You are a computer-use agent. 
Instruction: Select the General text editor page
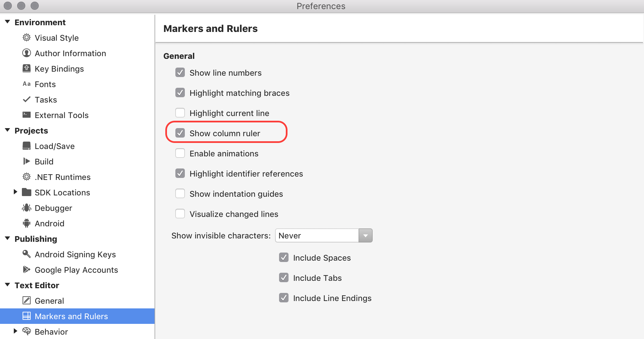[49, 300]
